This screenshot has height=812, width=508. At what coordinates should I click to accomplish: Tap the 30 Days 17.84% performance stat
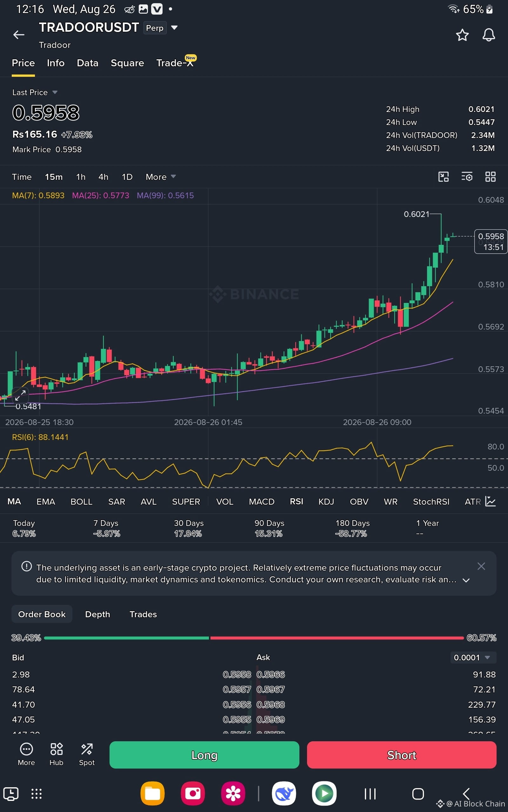click(189, 528)
